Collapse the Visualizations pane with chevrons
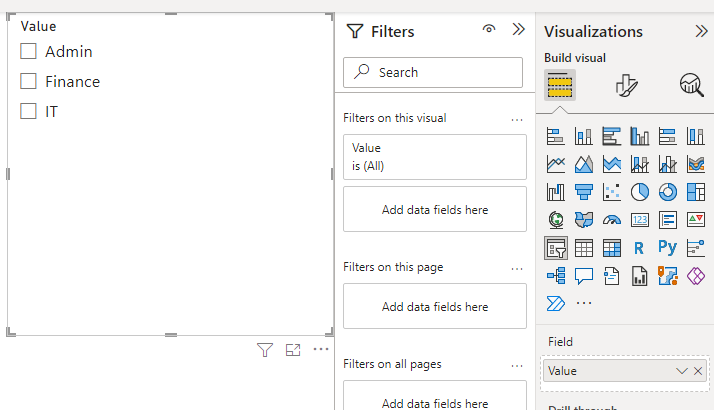The width and height of the screenshot is (714, 410). point(701,31)
